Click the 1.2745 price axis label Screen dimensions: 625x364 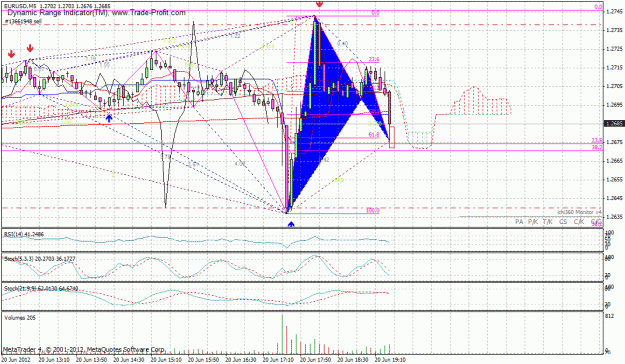tap(614, 12)
